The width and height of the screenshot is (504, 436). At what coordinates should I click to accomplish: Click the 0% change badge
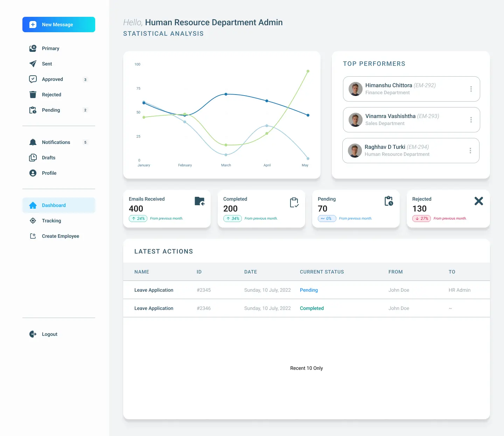pos(327,219)
